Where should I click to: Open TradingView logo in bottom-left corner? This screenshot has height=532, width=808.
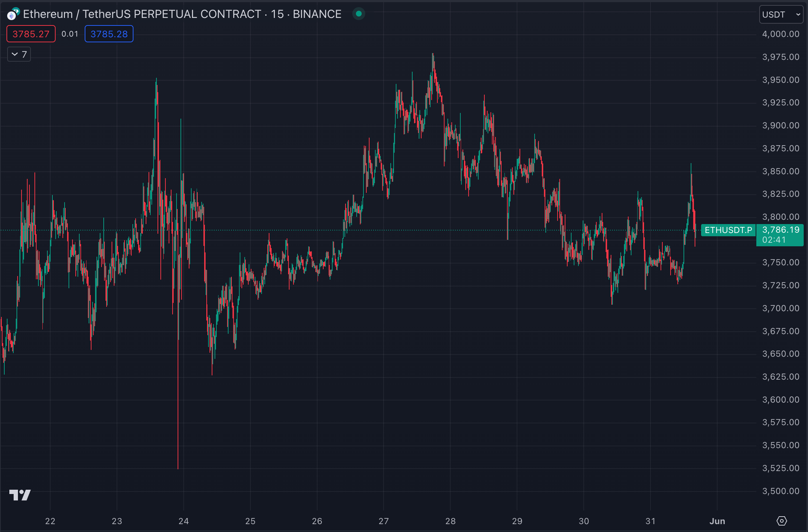click(20, 495)
